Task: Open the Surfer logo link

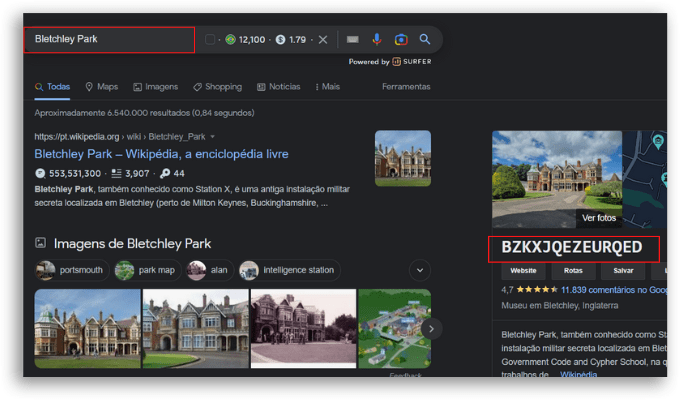Action: tap(412, 62)
